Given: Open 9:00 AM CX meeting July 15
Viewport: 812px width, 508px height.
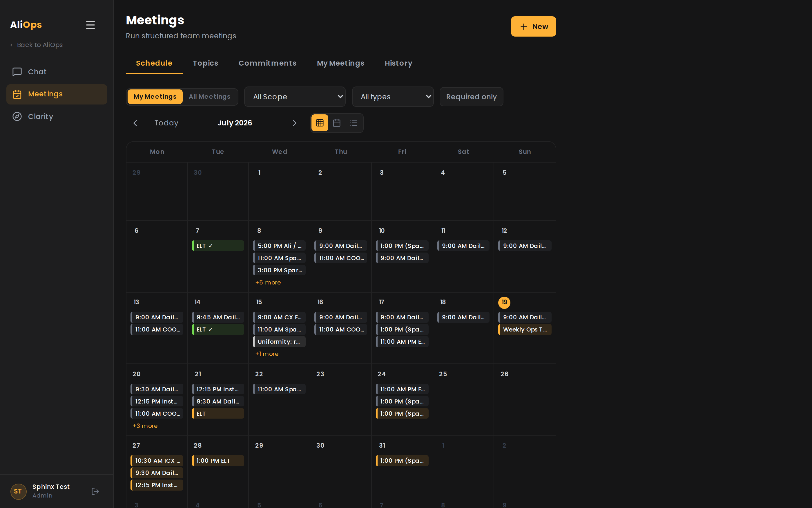Looking at the screenshot, I should click(x=279, y=317).
